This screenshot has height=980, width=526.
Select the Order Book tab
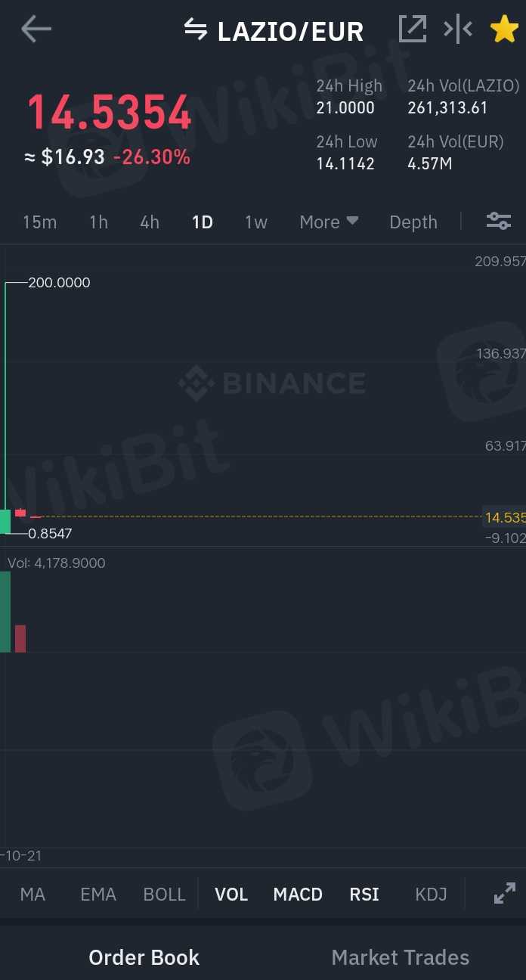click(x=144, y=957)
